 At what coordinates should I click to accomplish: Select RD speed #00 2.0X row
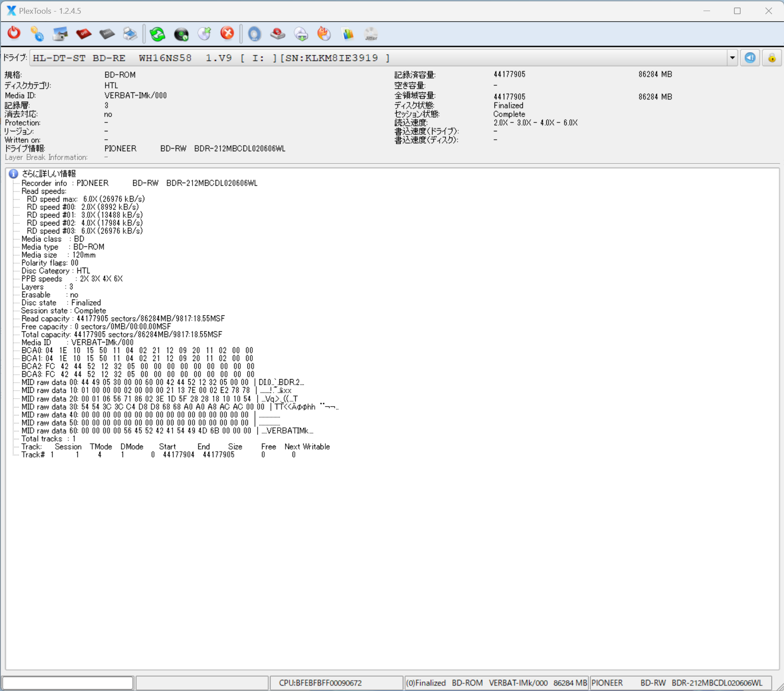pyautogui.click(x=82, y=207)
